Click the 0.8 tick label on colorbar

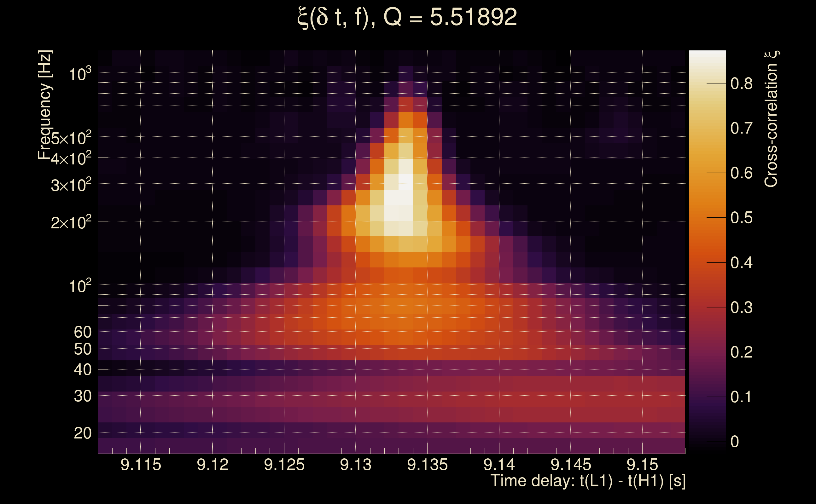pyautogui.click(x=741, y=83)
